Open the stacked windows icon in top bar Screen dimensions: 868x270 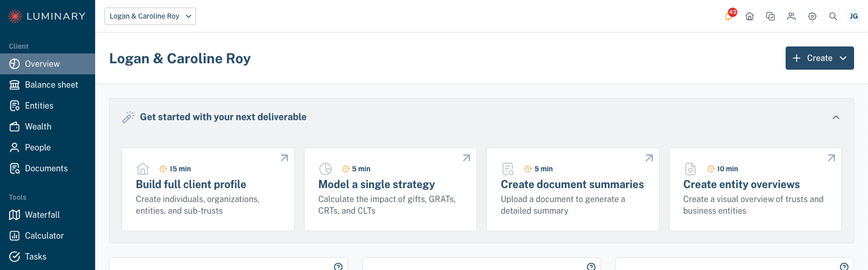[x=771, y=16]
